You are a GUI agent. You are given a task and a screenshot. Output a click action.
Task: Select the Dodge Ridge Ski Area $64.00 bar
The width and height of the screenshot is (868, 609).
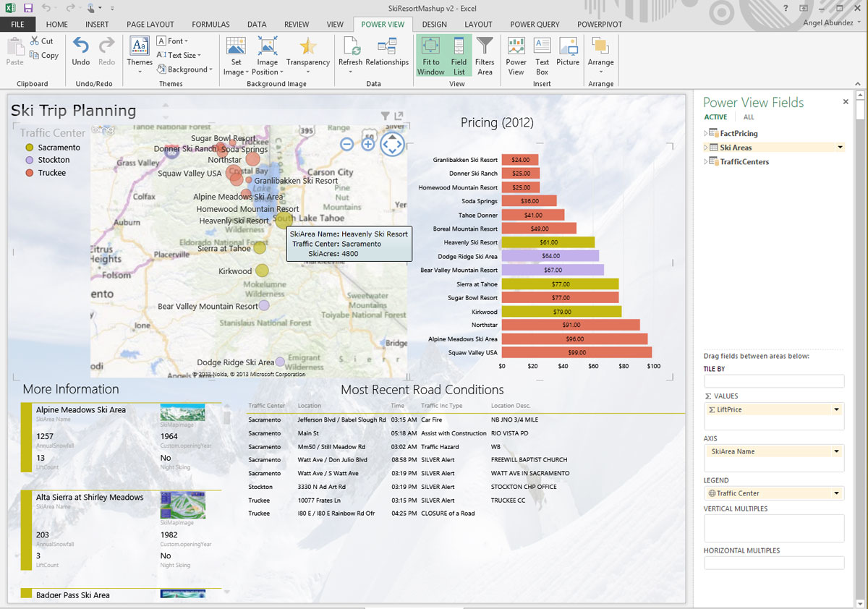pyautogui.click(x=550, y=256)
